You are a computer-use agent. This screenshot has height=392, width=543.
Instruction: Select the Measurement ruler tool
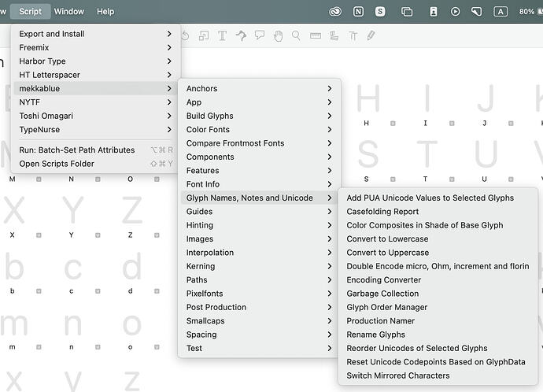coord(316,35)
